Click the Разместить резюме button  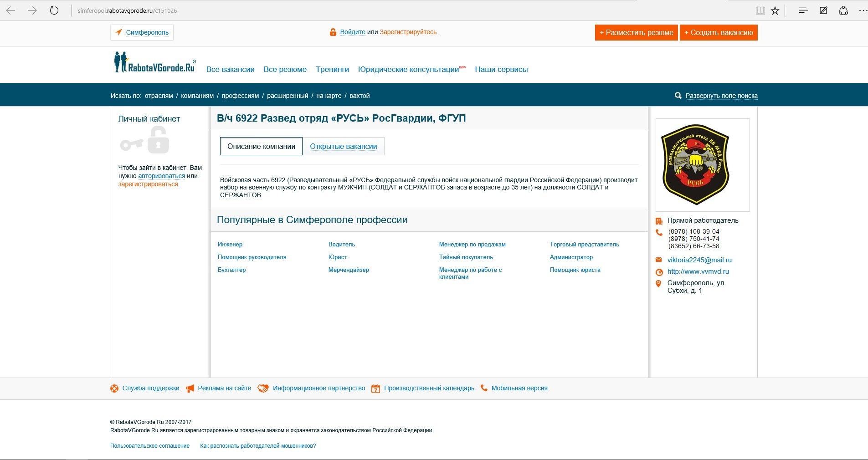[636, 32]
